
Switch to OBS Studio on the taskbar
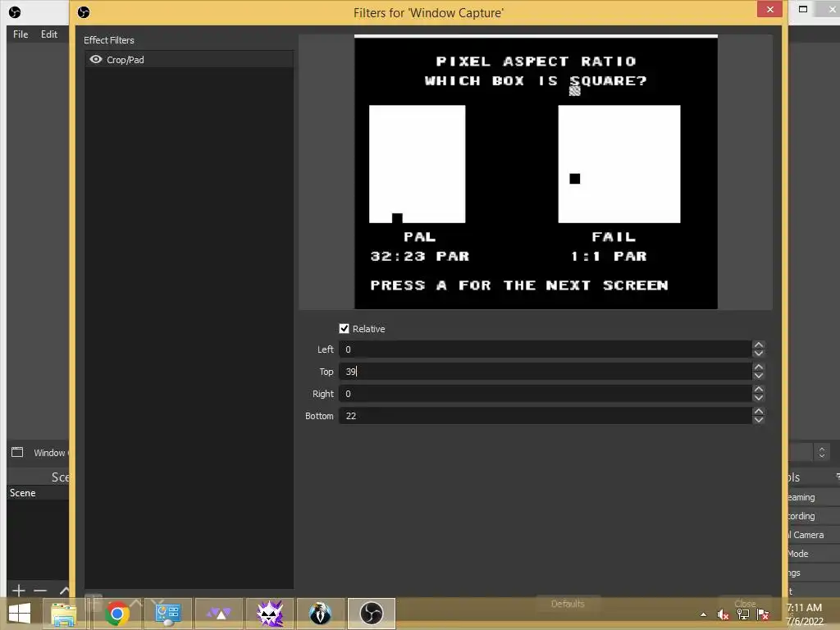[x=372, y=614]
